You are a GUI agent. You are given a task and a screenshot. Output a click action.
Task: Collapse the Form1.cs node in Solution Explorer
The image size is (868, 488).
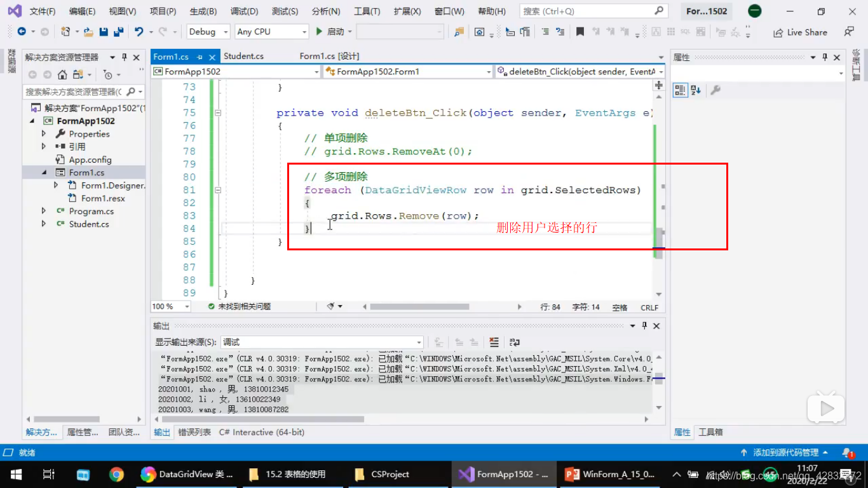44,172
